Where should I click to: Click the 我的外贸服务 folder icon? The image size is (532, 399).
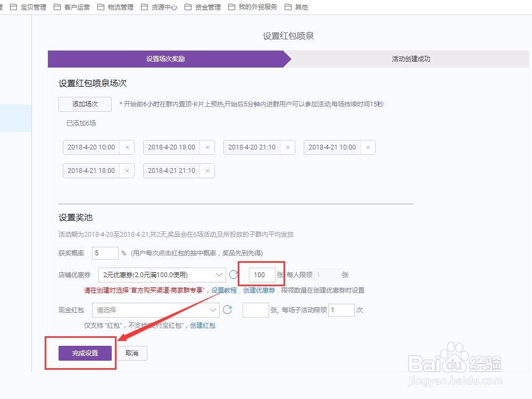tap(230, 7)
